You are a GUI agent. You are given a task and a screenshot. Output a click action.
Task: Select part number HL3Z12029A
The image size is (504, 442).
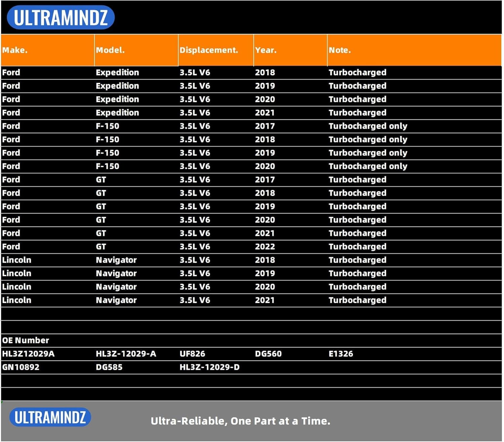pyautogui.click(x=28, y=354)
